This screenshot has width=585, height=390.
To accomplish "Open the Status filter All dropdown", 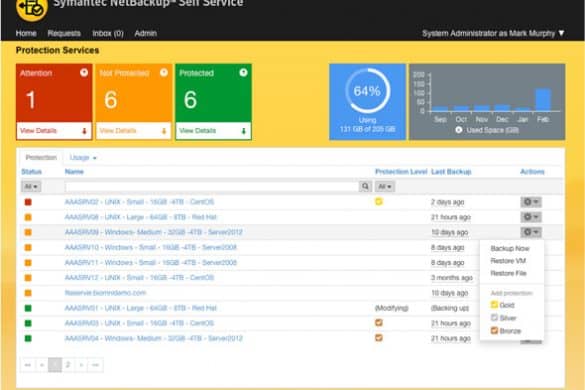I will (x=31, y=186).
